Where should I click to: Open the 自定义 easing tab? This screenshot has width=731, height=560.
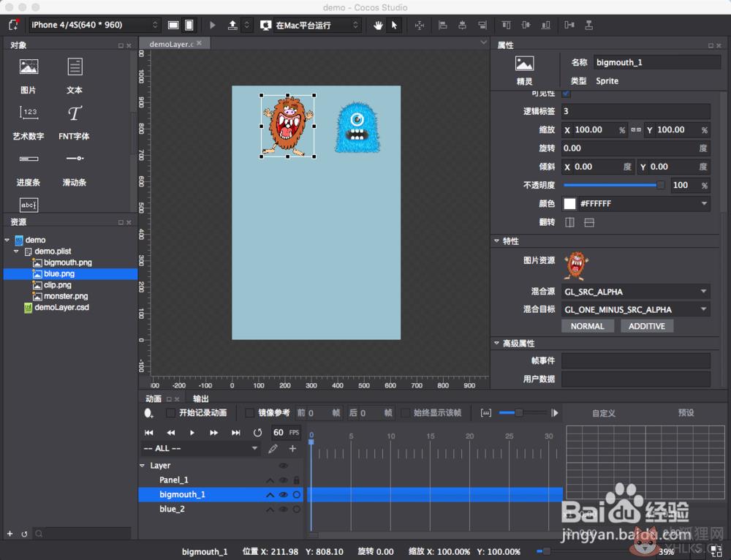pyautogui.click(x=604, y=413)
